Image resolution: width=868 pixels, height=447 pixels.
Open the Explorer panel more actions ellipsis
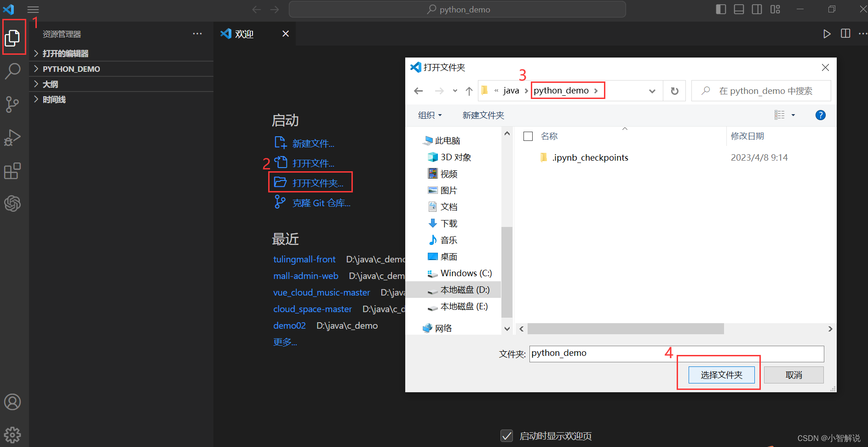[197, 34]
